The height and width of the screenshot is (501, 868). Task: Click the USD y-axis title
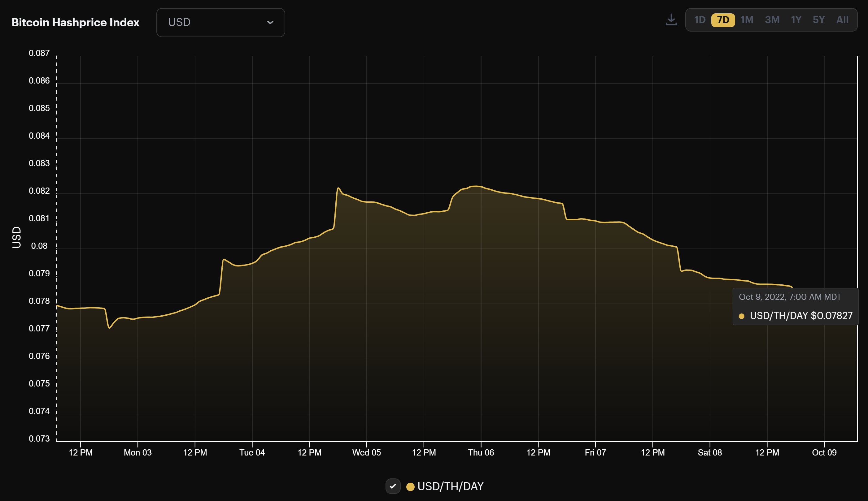pos(16,237)
